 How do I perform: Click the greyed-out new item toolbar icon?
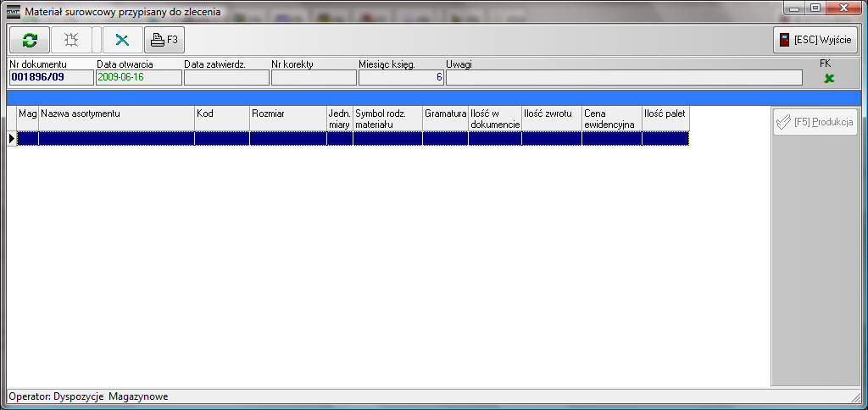tap(72, 40)
